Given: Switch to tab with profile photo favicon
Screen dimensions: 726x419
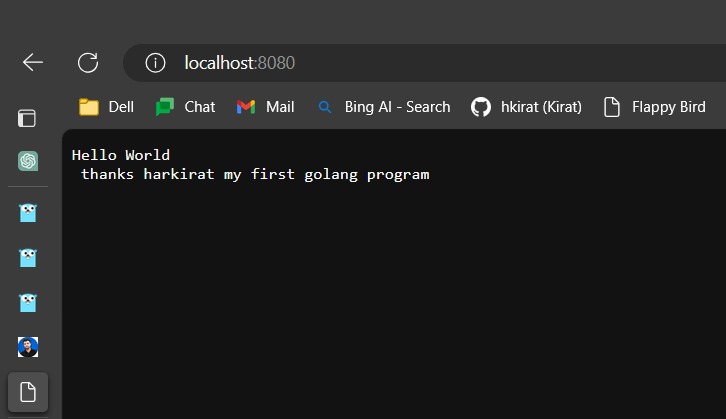Looking at the screenshot, I should tap(28, 347).
